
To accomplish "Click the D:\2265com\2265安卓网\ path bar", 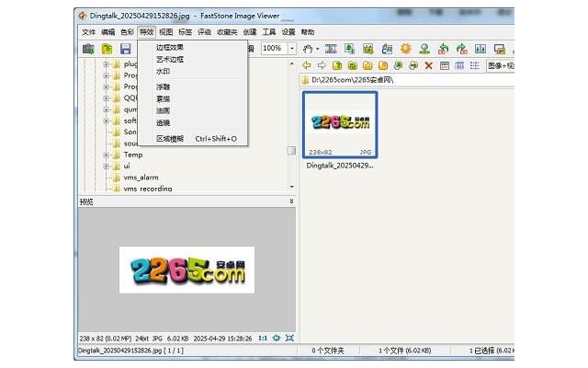I will tap(407, 80).
